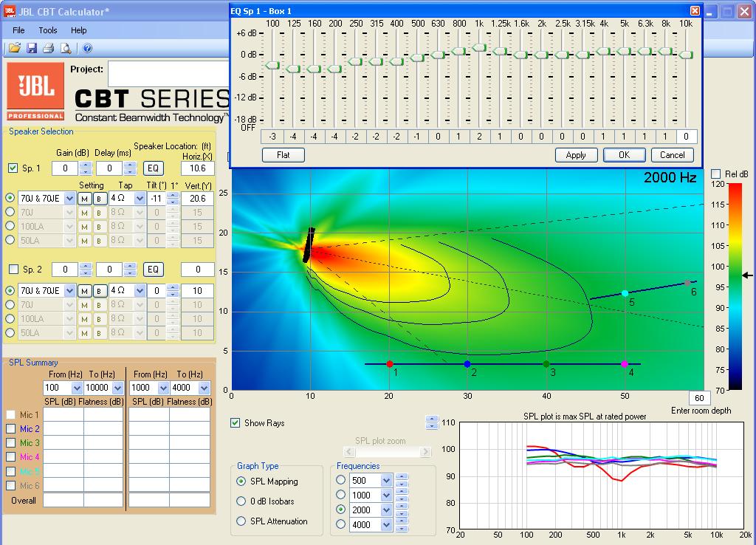This screenshot has height=545, width=756.
Task: Click the Sp. 1 Gain spinner arrows
Action: click(x=86, y=168)
